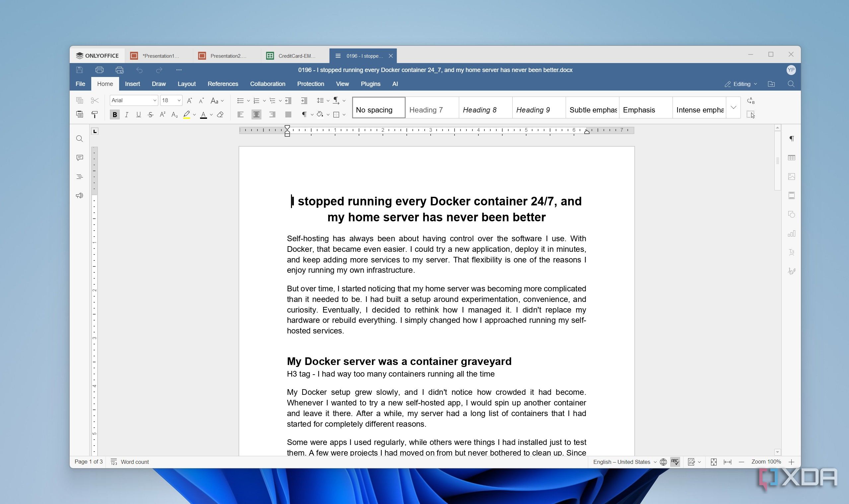Image resolution: width=849 pixels, height=504 pixels.
Task: Open the Editing mode dropdown
Action: point(741,84)
